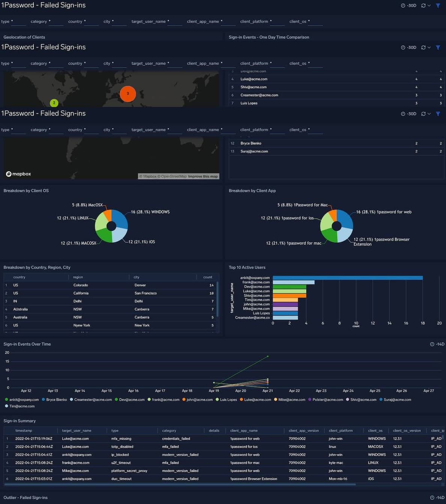Image resolution: width=446 pixels, height=504 pixels.
Task: Sort Sign-in Summary by the client_app_version column
Action: tap(303, 431)
